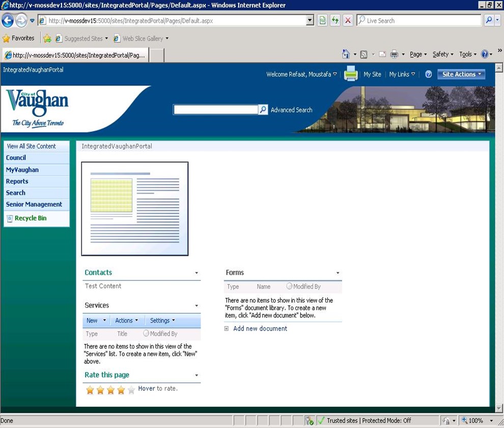Open the Council navigation item
504x428 pixels.
coord(16,158)
